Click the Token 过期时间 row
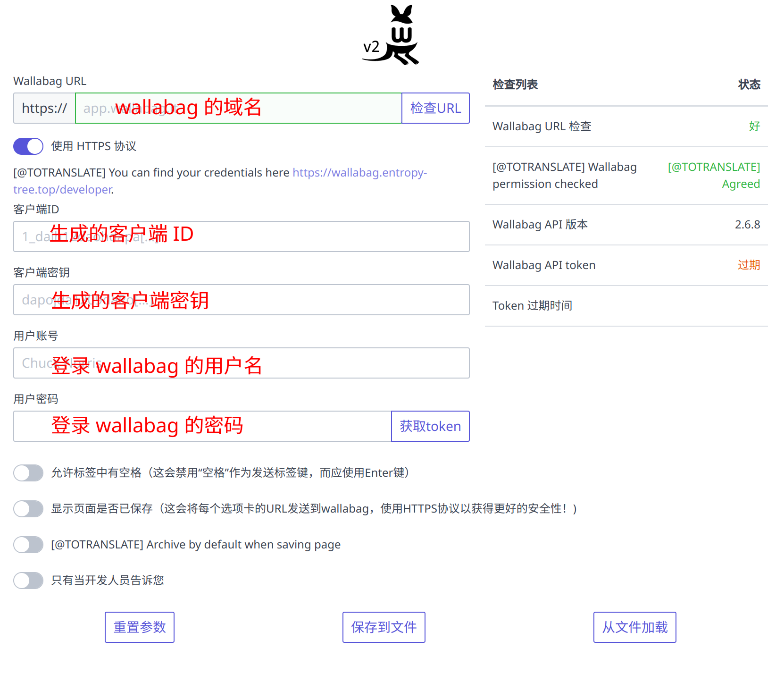The width and height of the screenshot is (784, 674). [x=626, y=306]
